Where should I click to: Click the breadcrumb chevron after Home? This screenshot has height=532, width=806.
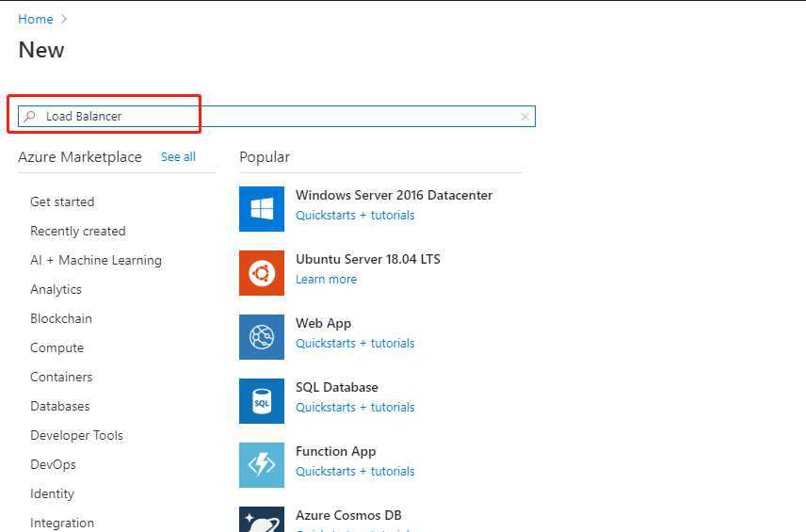click(64, 19)
